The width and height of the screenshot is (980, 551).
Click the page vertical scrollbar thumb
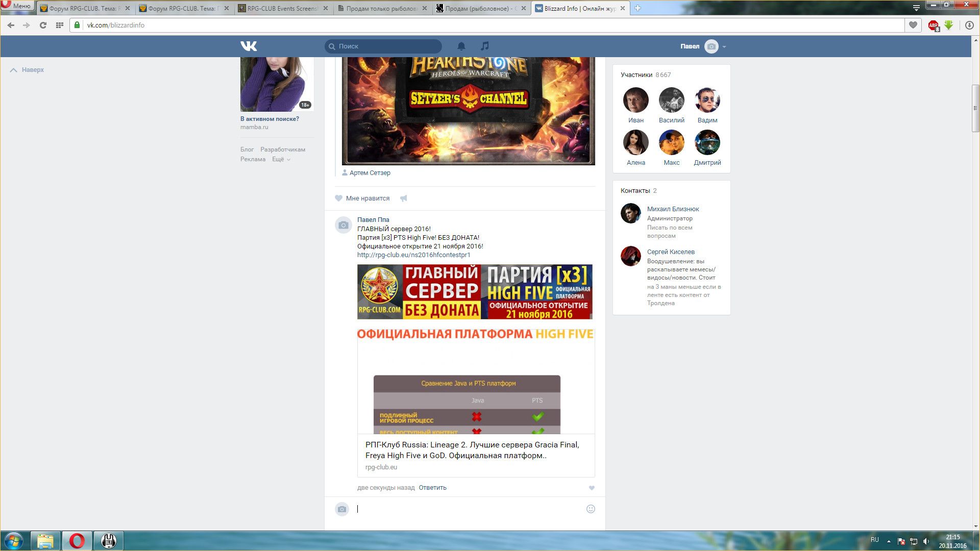pos(975,108)
